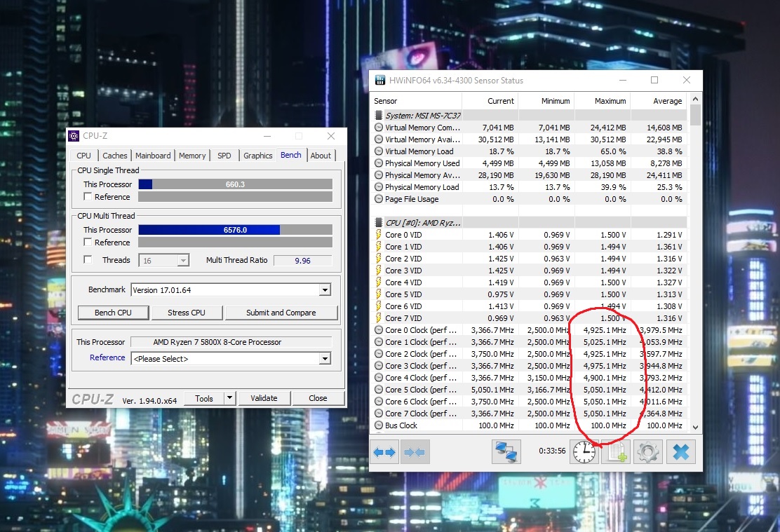Expand the Reference processor Please Select dropdown
This screenshot has width=780, height=532.
coord(324,359)
